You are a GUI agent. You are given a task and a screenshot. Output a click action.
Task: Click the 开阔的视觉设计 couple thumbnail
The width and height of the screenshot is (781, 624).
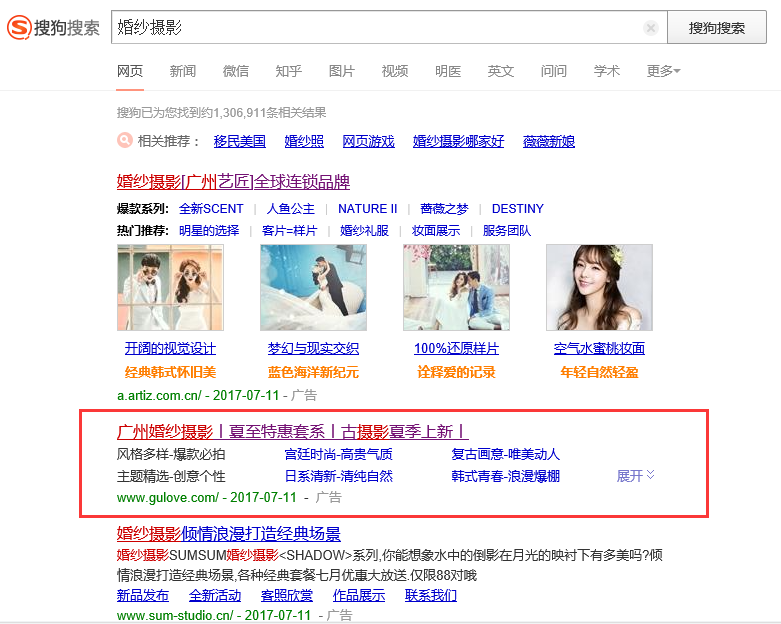pos(170,287)
